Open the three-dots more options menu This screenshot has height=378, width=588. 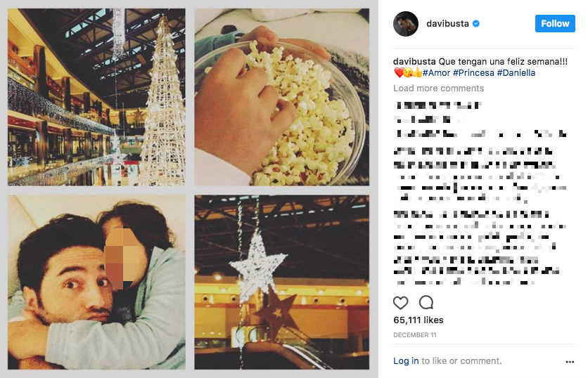[x=570, y=362]
